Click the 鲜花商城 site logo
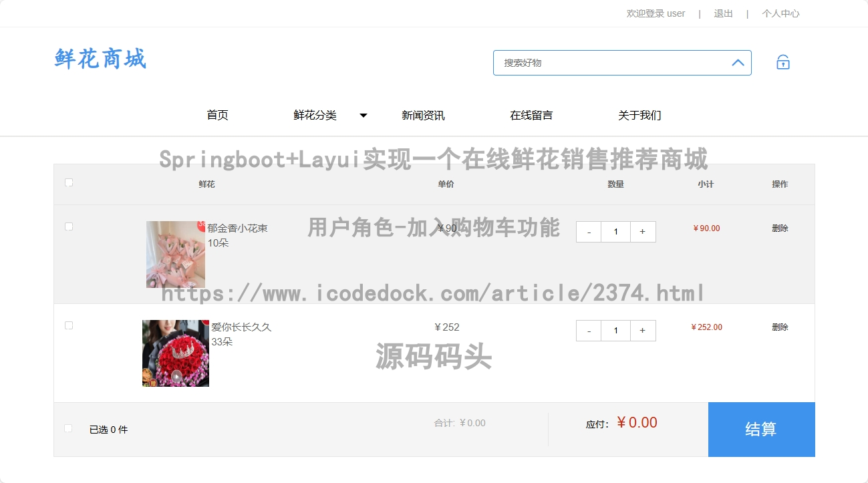Image resolution: width=868 pixels, height=483 pixels. [100, 59]
